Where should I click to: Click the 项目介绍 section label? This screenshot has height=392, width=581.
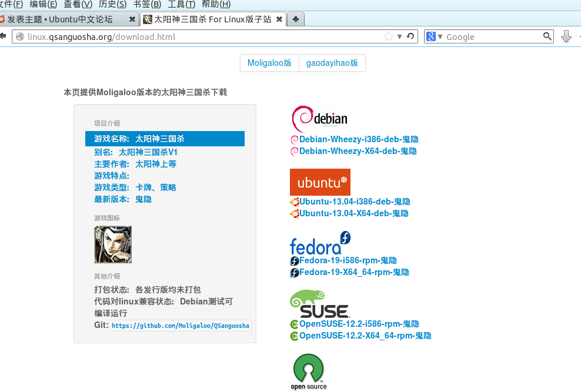[107, 123]
